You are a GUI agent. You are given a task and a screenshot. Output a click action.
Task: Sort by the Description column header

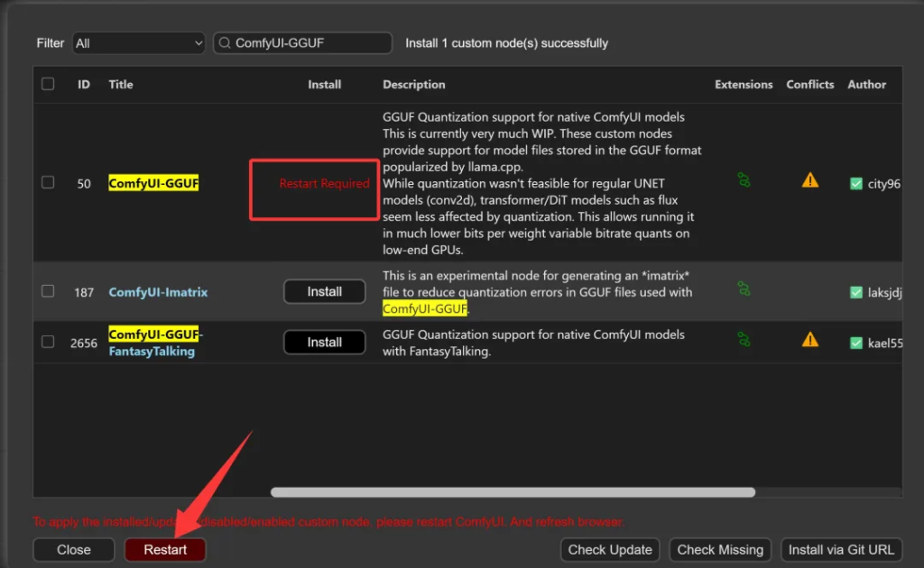point(413,85)
